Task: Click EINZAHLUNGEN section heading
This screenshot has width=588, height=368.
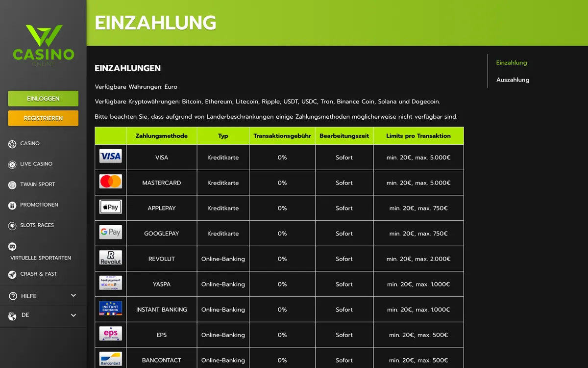Action: 127,68
